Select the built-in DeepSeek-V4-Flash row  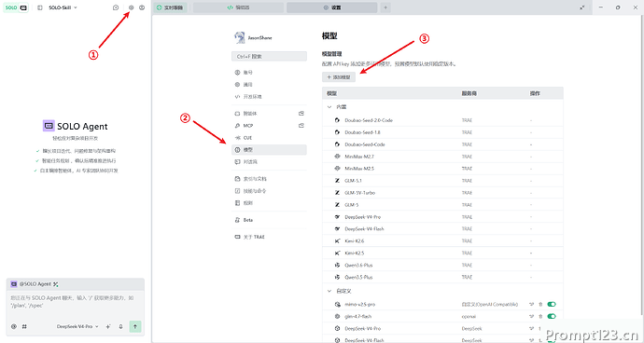point(442,229)
